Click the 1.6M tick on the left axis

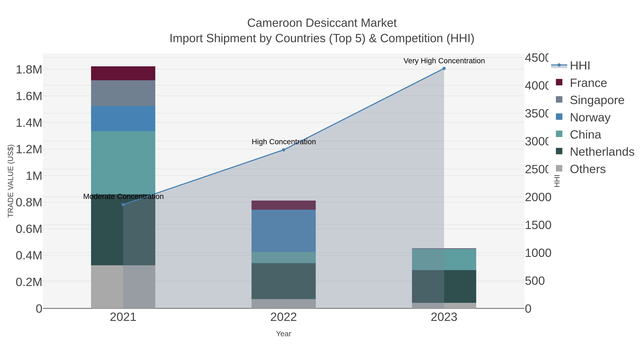tap(29, 96)
